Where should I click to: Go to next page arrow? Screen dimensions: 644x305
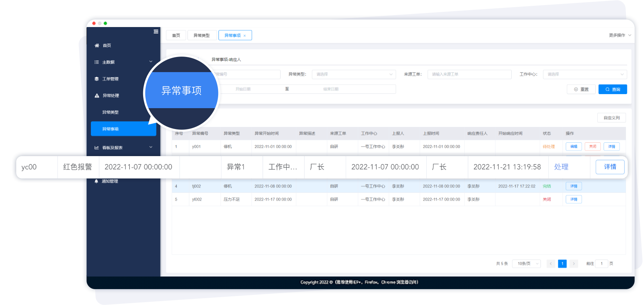coord(574,264)
